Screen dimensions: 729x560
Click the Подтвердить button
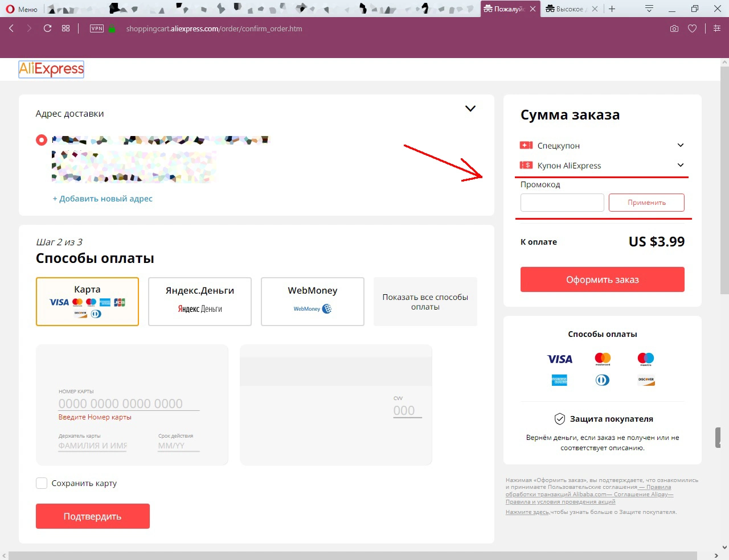93,516
